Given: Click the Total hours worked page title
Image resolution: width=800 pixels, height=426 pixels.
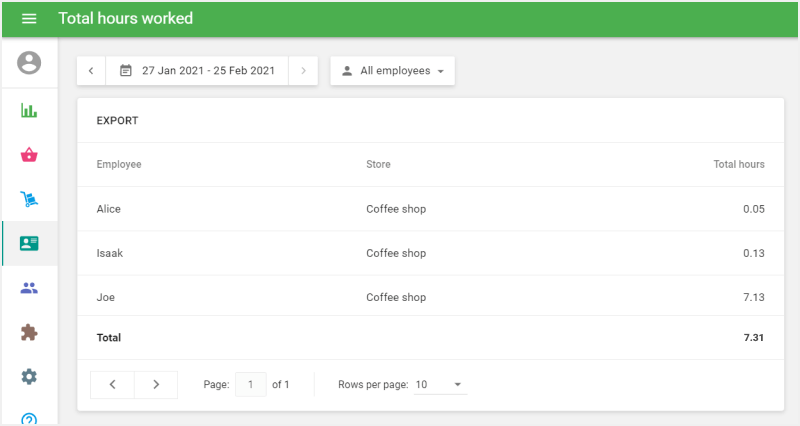Looking at the screenshot, I should point(126,18).
